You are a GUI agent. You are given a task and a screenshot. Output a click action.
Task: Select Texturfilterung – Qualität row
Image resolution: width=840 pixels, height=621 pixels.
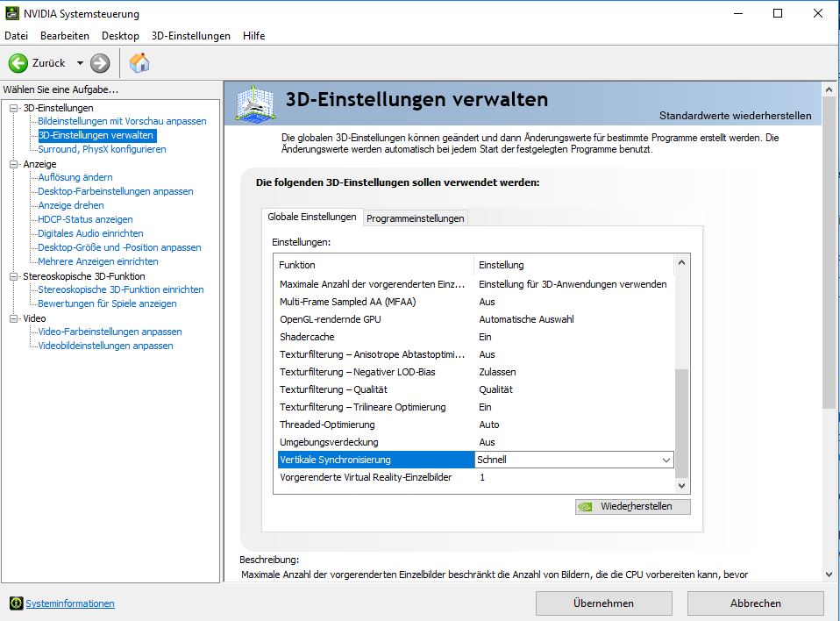click(x=476, y=389)
